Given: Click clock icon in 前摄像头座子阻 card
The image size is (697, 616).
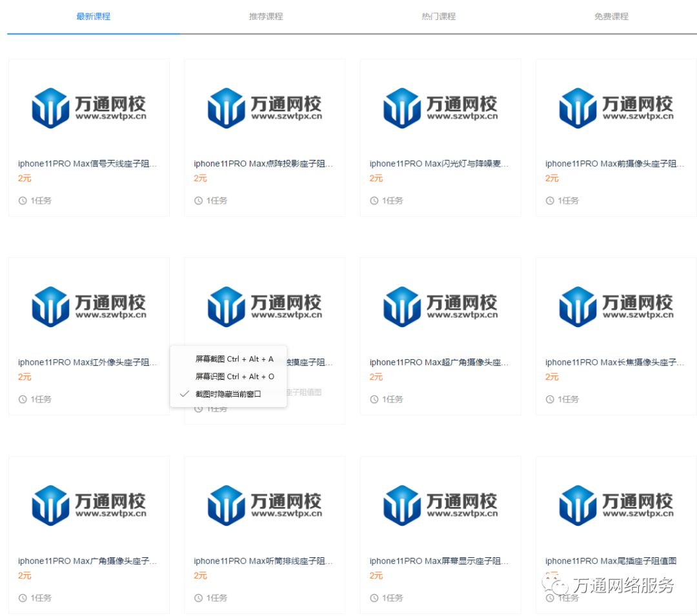Looking at the screenshot, I should pyautogui.click(x=550, y=201).
